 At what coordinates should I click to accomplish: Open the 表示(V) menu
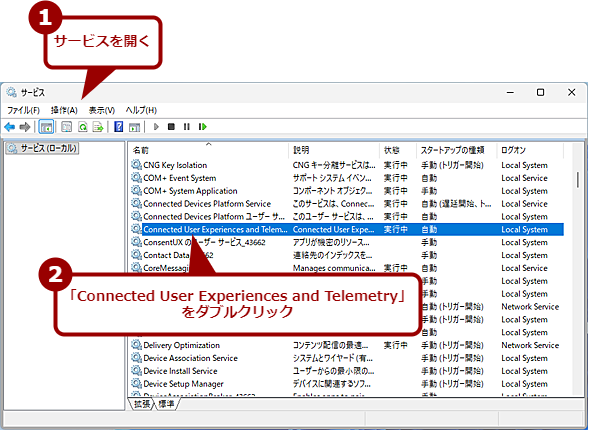101,110
